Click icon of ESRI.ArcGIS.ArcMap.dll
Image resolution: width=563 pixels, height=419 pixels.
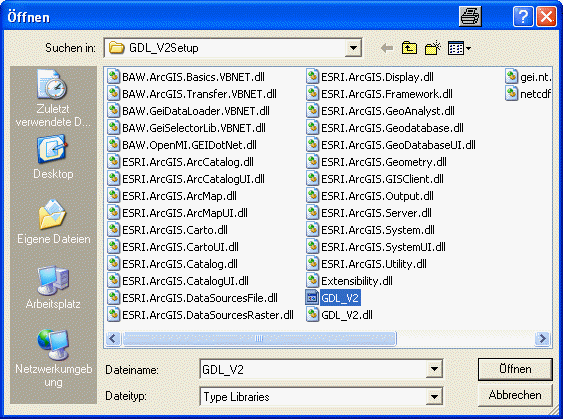(113, 196)
